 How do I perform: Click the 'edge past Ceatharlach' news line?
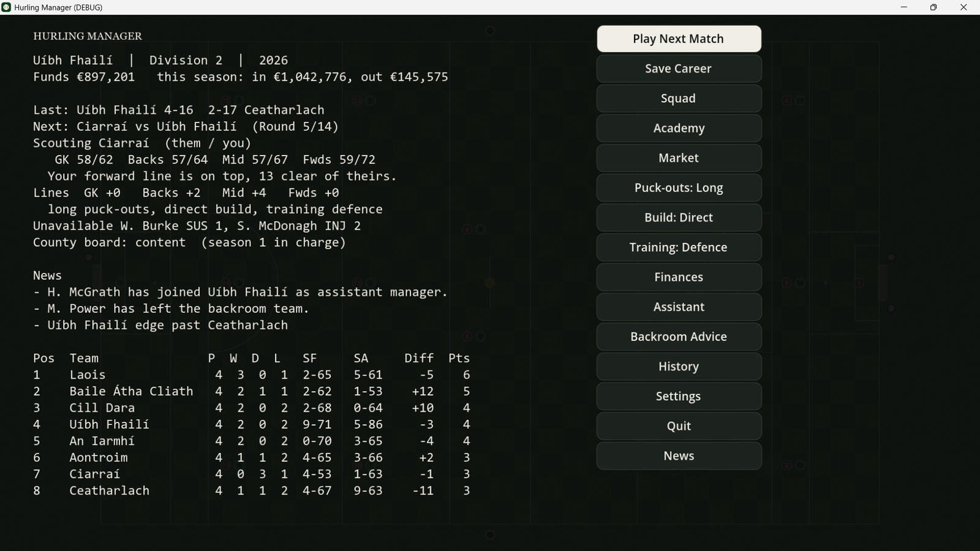160,325
